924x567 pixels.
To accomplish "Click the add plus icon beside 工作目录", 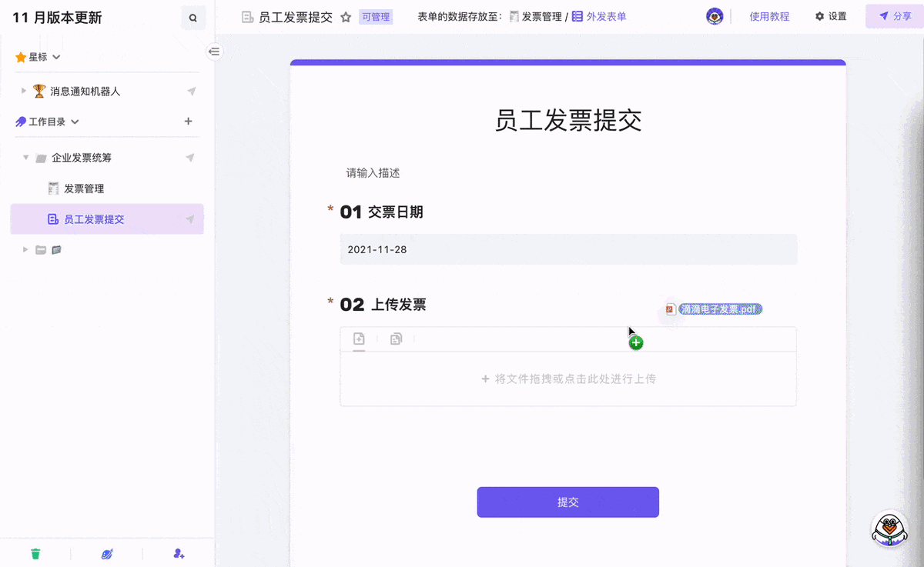I will point(189,122).
